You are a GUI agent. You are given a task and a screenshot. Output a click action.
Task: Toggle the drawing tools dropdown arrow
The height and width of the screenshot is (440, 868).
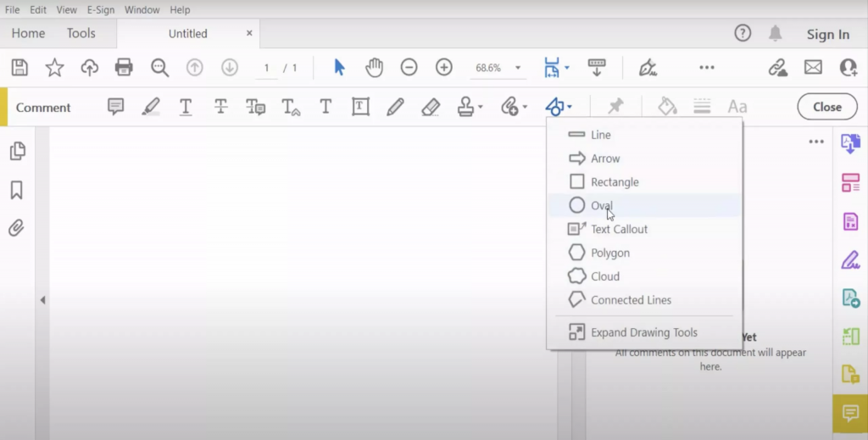click(x=570, y=107)
